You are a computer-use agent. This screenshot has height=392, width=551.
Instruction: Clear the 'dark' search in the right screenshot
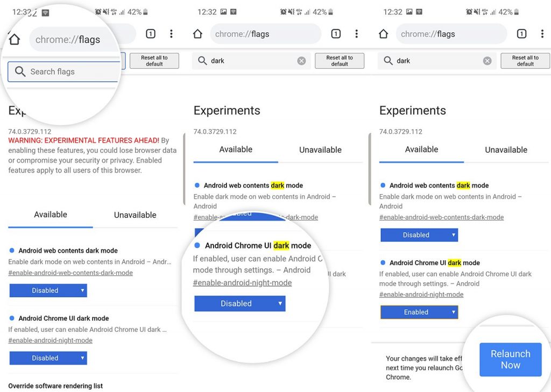[487, 61]
